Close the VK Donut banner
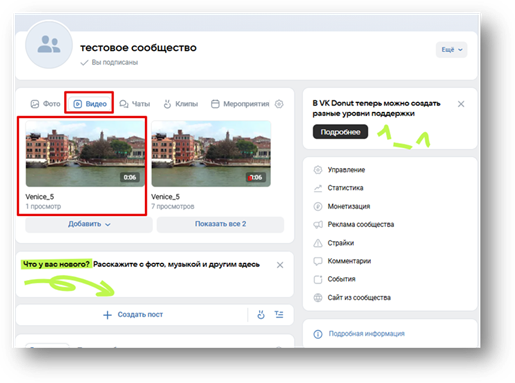Viewport: 515px width, 383px height. [461, 104]
